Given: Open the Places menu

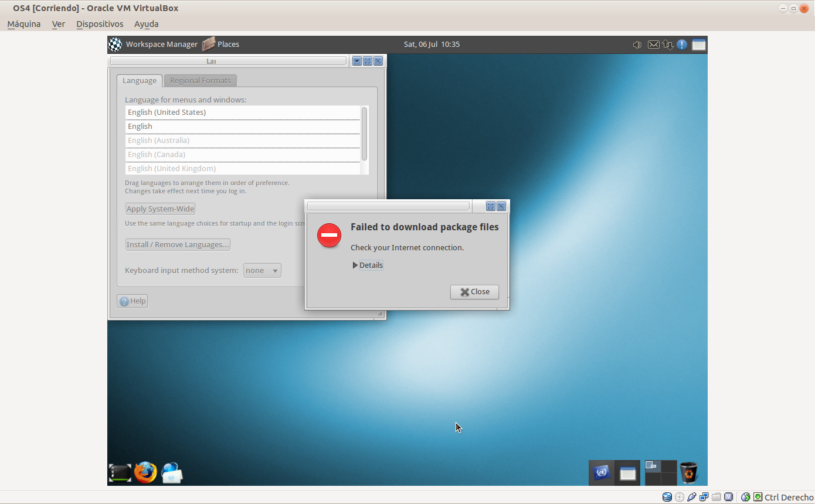Looking at the screenshot, I should [x=227, y=45].
